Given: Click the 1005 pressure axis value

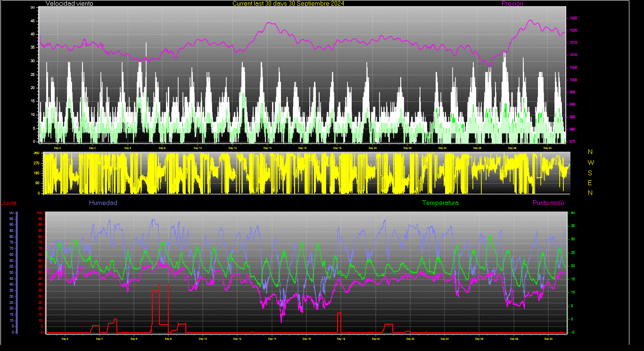Looking at the screenshot, I should pyautogui.click(x=573, y=67).
